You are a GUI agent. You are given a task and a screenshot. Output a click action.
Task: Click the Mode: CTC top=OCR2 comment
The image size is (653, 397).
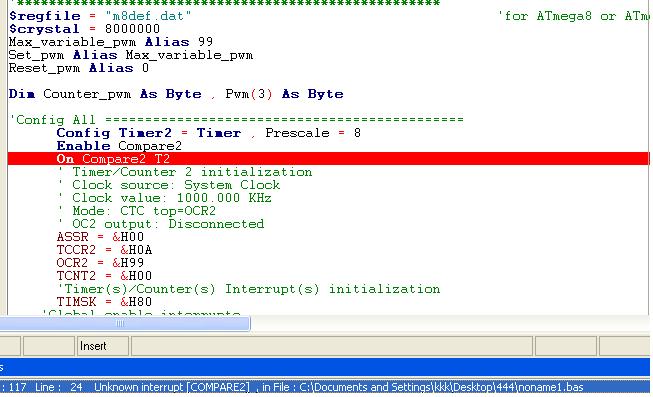(137, 211)
